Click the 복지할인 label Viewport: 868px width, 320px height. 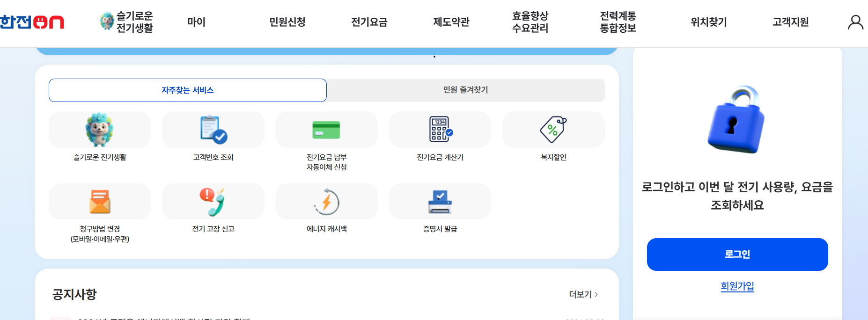click(553, 157)
